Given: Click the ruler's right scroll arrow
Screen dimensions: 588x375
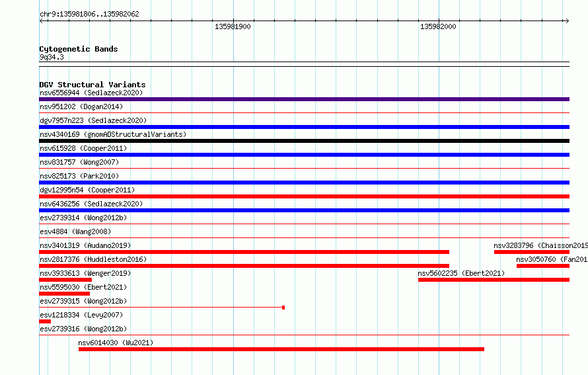Looking at the screenshot, I should coord(567,21).
